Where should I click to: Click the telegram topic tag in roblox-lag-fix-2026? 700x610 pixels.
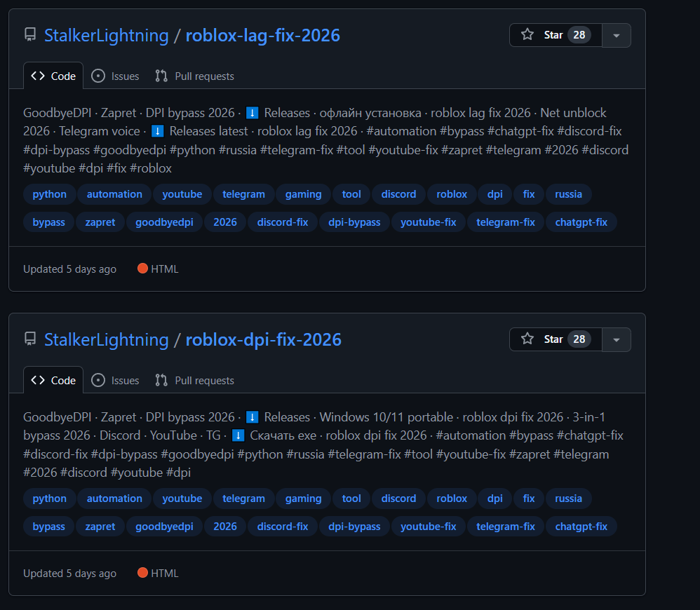[x=244, y=194]
